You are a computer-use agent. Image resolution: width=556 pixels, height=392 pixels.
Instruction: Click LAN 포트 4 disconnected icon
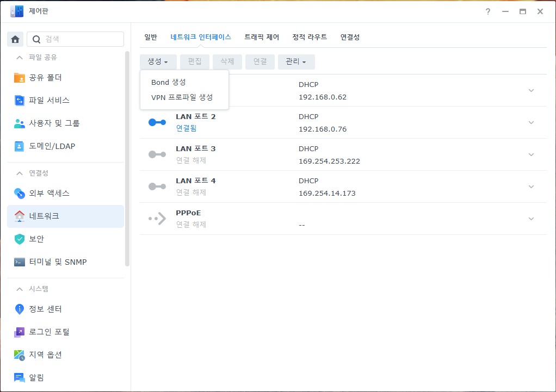click(x=157, y=186)
